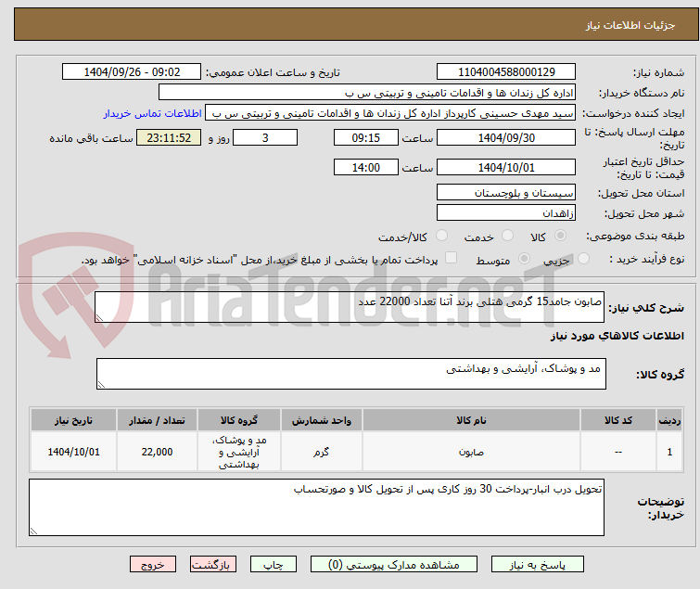Click the unit cell گرم
The image size is (700, 589).
point(322,452)
